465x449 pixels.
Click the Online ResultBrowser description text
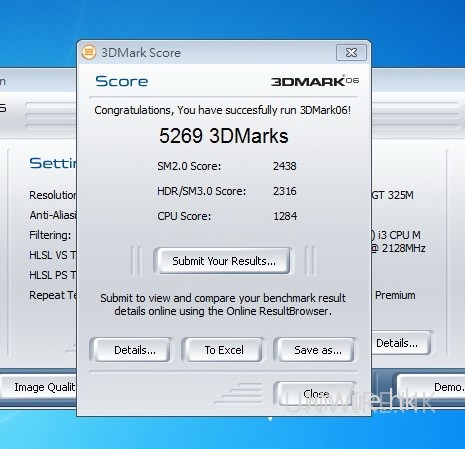tap(223, 304)
